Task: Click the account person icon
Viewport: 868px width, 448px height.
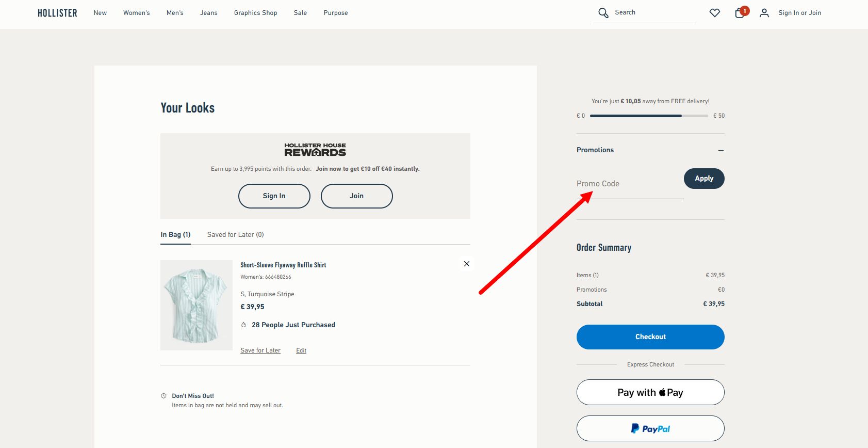Action: [x=764, y=13]
